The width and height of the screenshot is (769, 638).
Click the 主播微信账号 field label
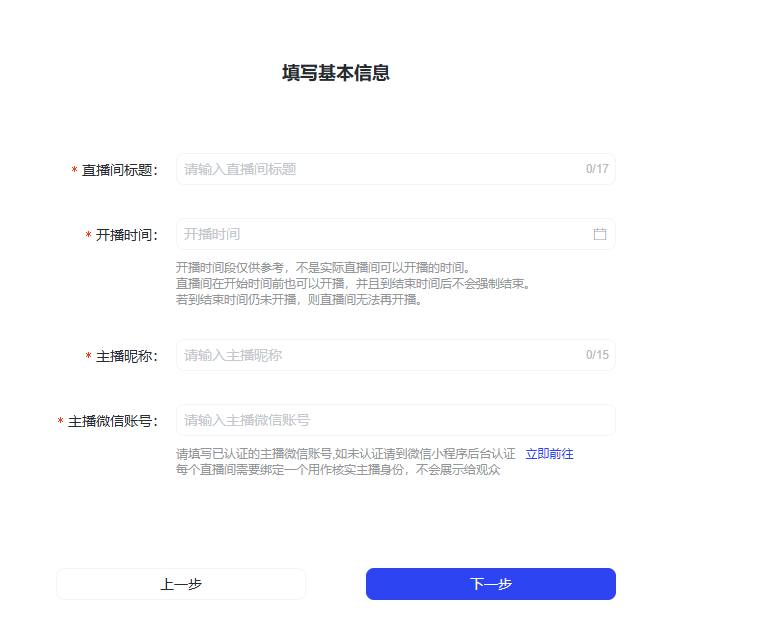pyautogui.click(x=112, y=421)
